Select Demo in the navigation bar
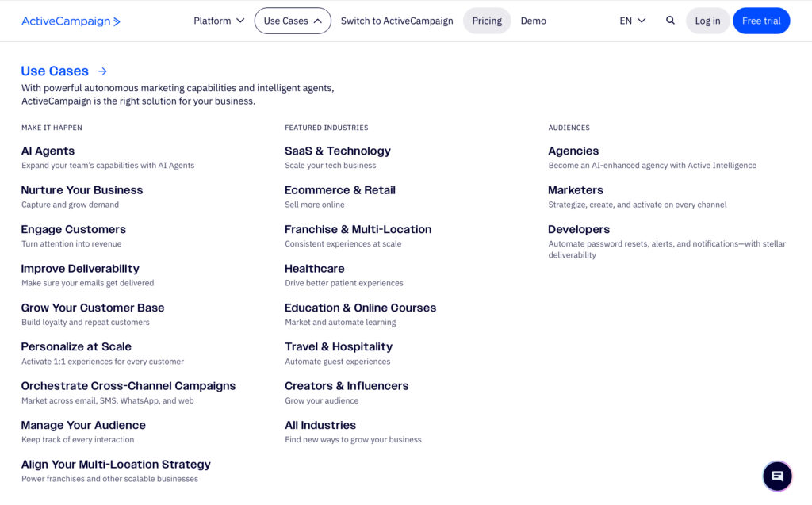This screenshot has width=812, height=505. click(x=533, y=21)
